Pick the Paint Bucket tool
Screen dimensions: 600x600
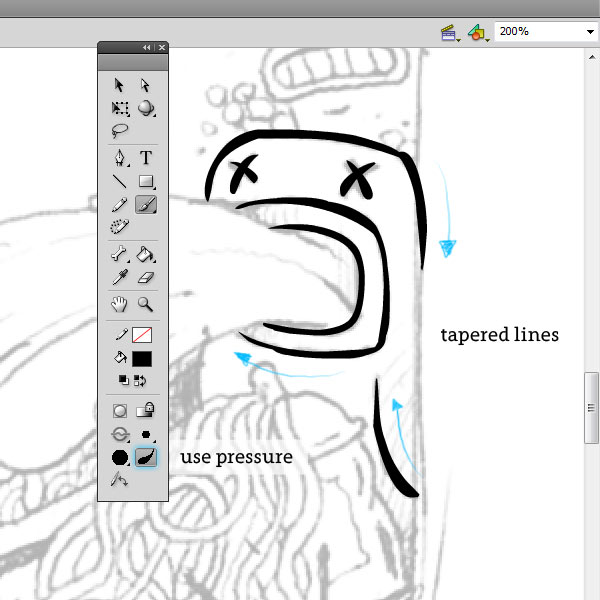[146, 254]
